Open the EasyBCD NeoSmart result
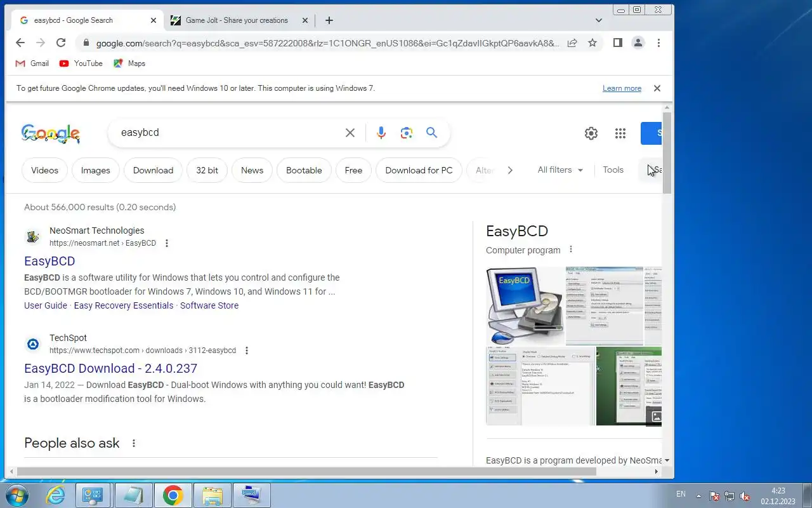The image size is (812, 508). [49, 261]
